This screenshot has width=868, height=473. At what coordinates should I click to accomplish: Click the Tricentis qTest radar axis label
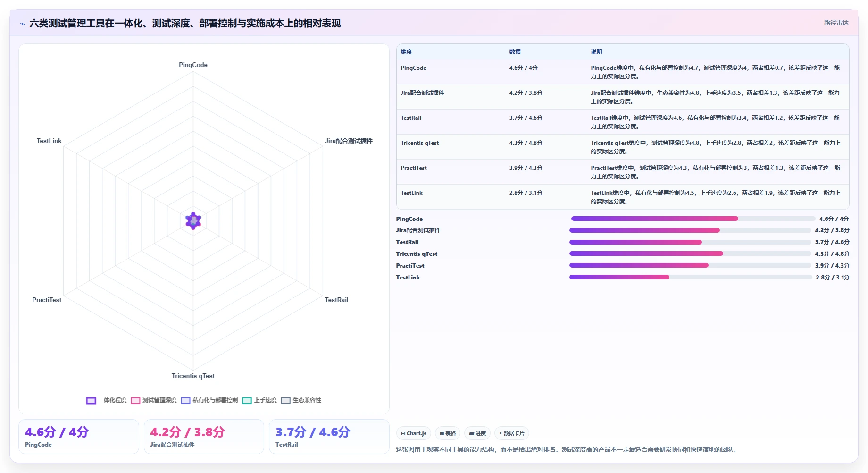(193, 376)
